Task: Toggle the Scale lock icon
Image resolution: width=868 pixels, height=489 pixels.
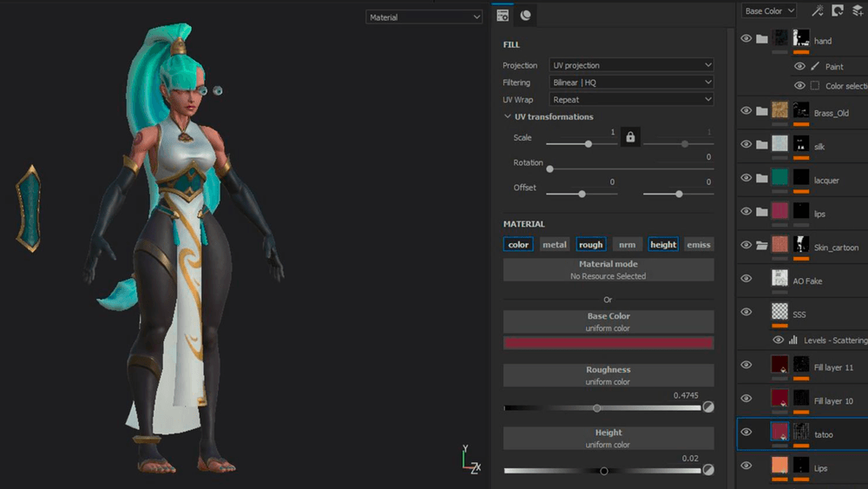Action: (630, 137)
